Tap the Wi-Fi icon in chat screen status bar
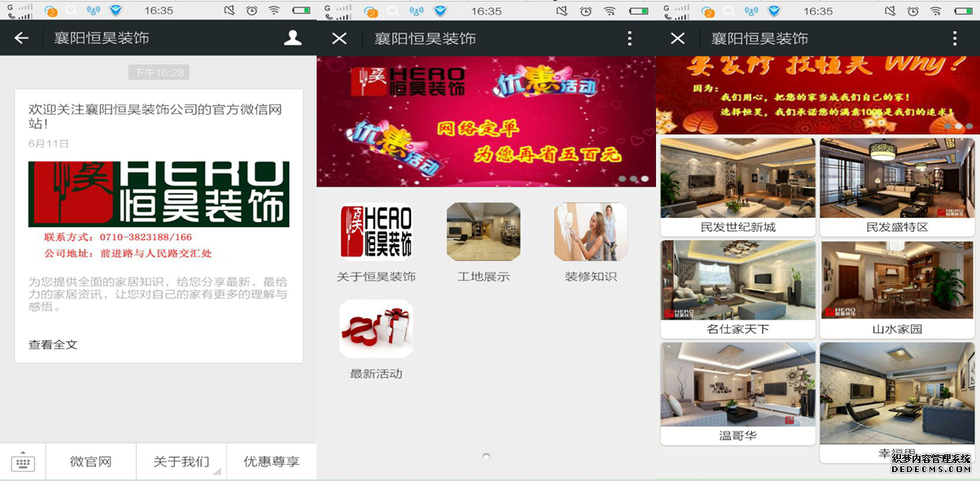This screenshot has height=481, width=980. [x=274, y=11]
